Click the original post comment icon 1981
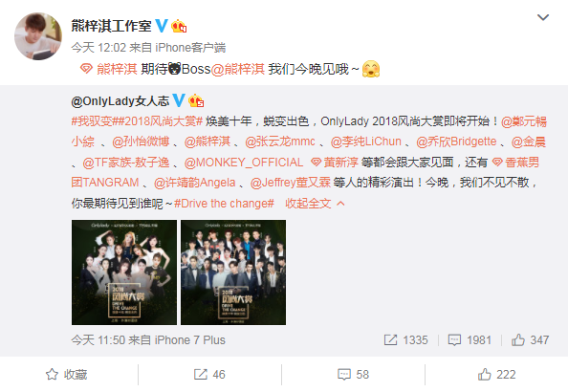Viewport: 568px width, 392px height. [470, 339]
